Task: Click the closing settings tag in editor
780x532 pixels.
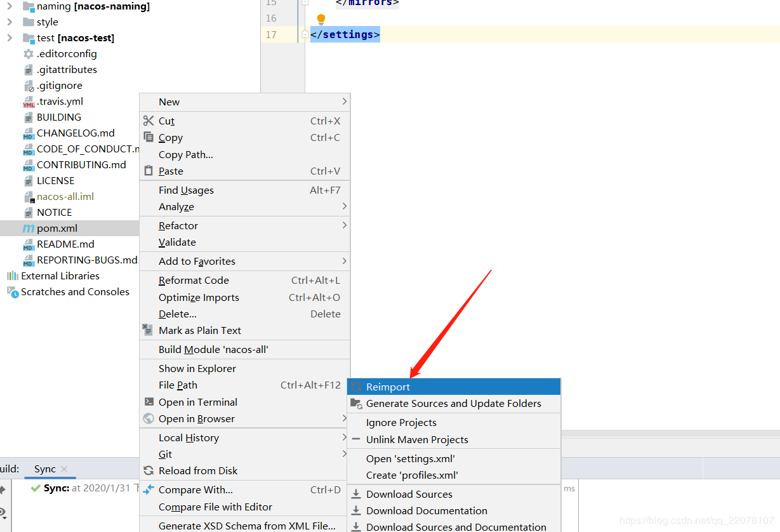Action: coord(345,34)
